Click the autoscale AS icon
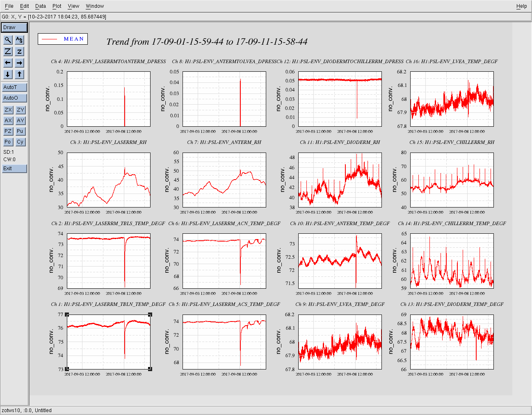Viewport: 532px width, 415px height. pos(19,40)
